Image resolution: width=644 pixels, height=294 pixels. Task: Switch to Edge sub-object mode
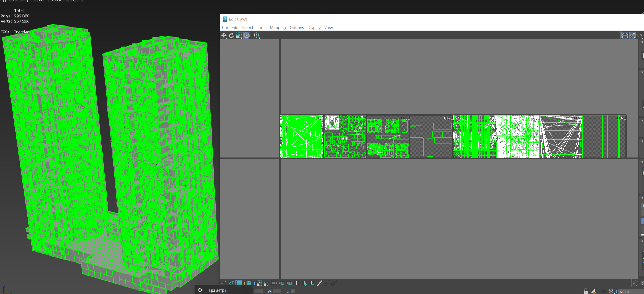point(231,283)
